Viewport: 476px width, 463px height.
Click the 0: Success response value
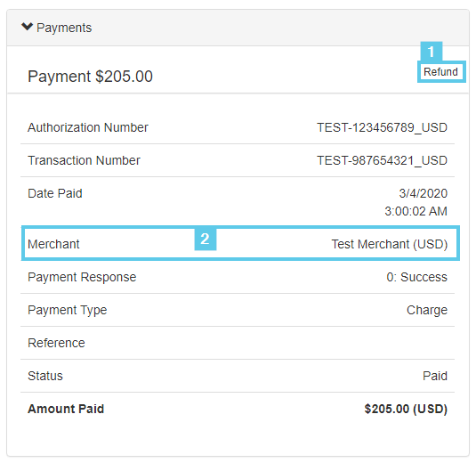[416, 277]
